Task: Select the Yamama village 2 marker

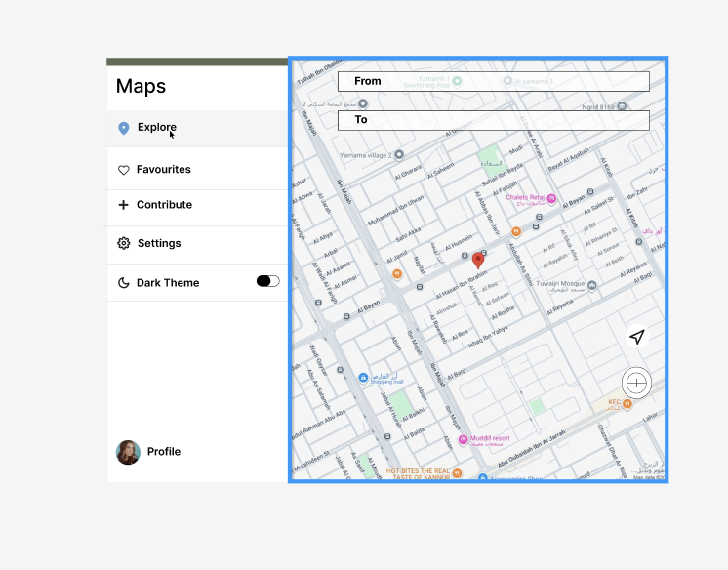Action: click(399, 155)
